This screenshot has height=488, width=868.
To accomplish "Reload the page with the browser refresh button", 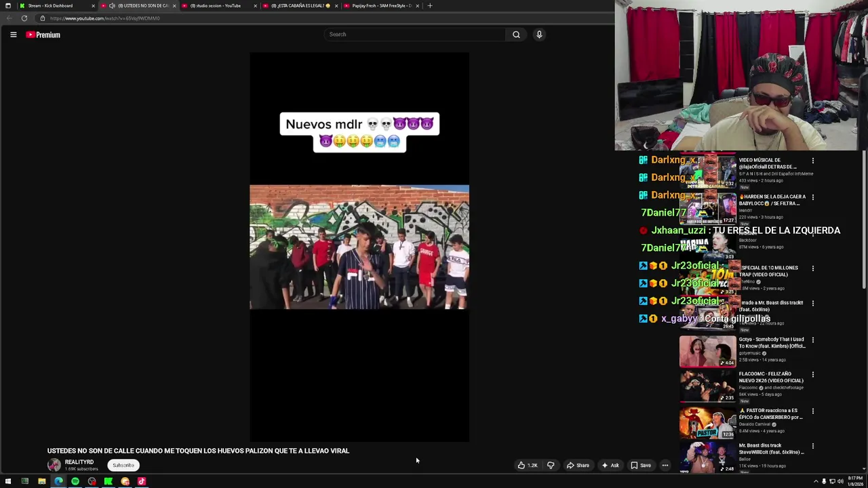I will coord(24,18).
